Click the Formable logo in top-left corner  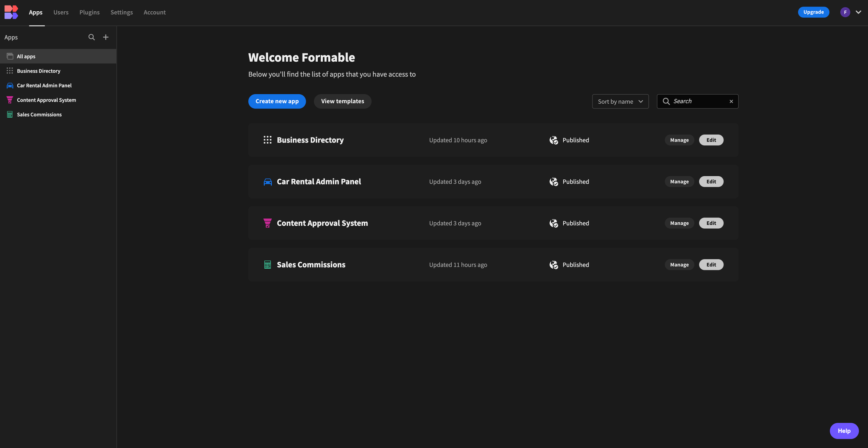click(x=11, y=12)
